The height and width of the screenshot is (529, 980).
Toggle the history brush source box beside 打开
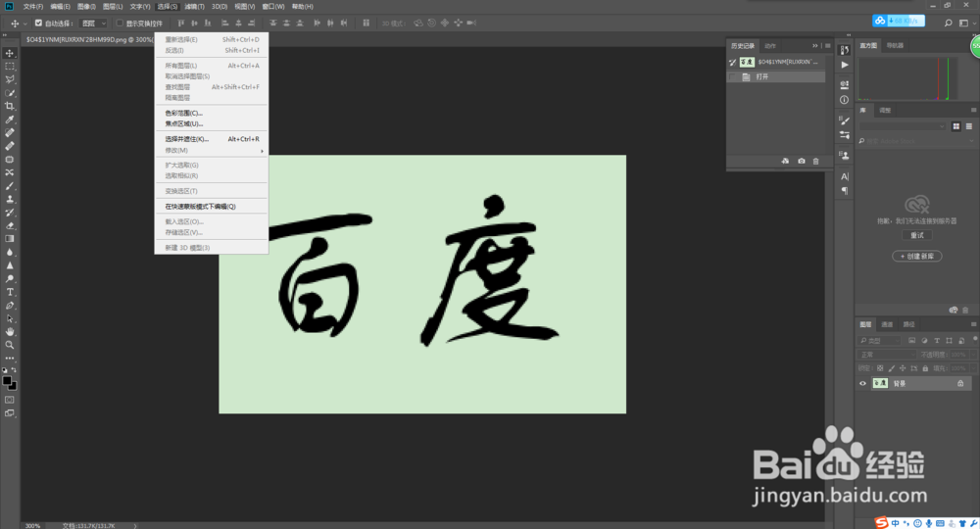pyautogui.click(x=732, y=76)
